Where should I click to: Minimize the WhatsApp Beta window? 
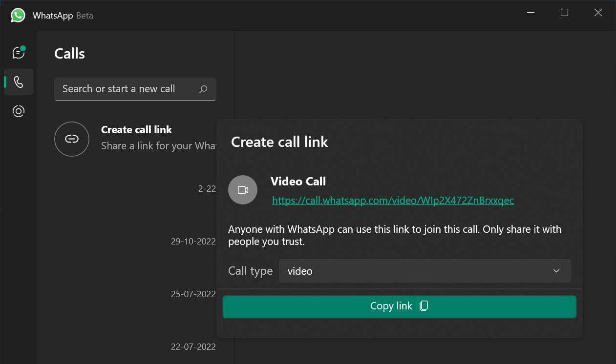tap(531, 13)
